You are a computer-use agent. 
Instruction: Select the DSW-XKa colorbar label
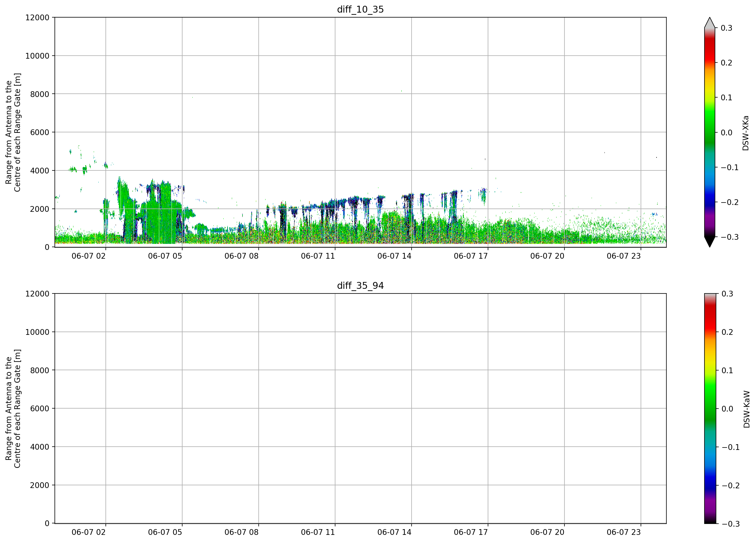[746, 133]
